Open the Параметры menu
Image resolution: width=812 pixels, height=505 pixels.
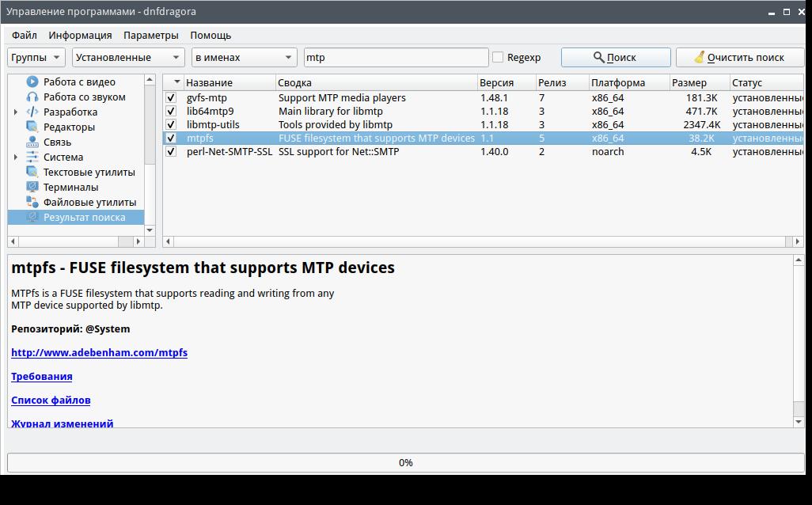coord(150,35)
